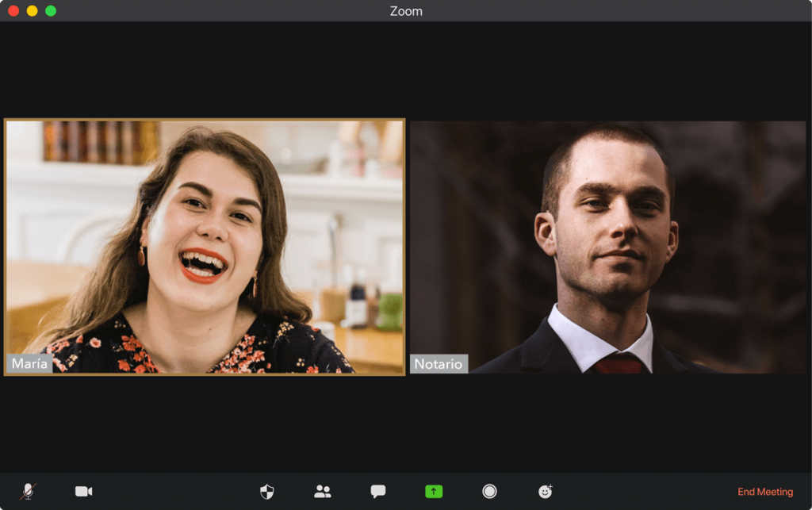
Task: Toggle the video camera
Action: (83, 491)
